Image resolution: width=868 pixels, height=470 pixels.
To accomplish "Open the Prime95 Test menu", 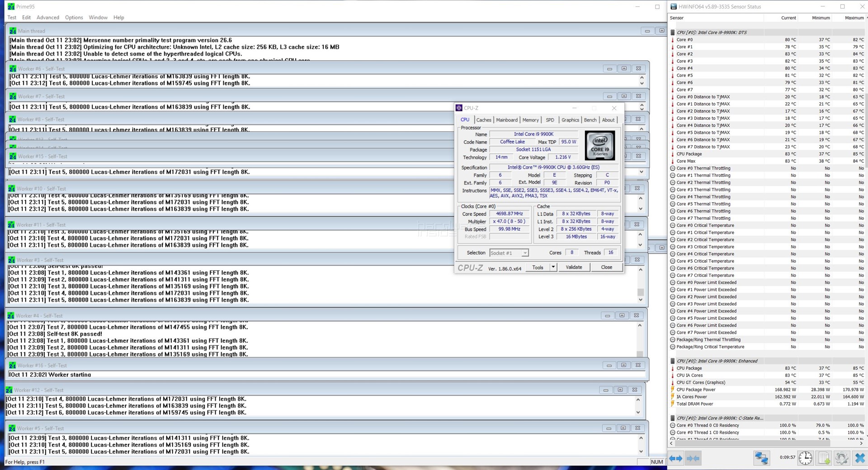I will coord(12,18).
